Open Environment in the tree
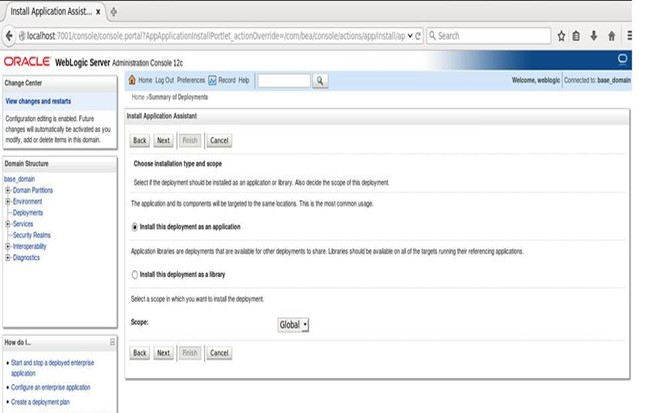This screenshot has height=413, width=670. (x=27, y=201)
